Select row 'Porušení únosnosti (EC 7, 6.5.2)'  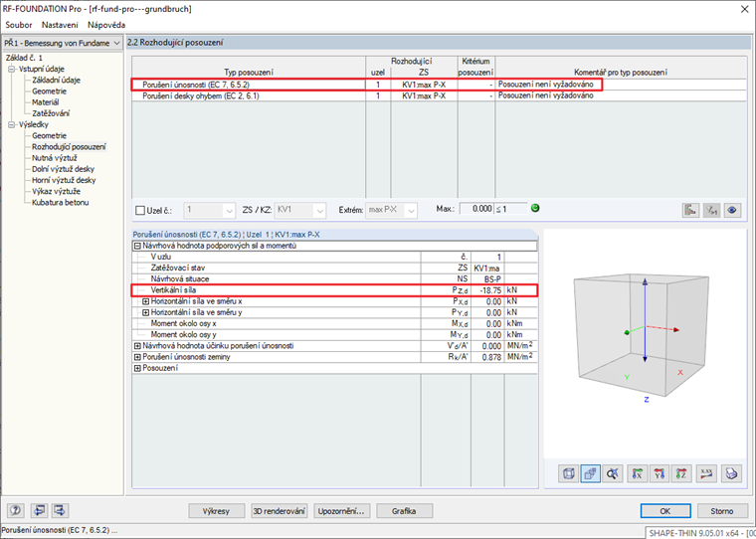(439, 85)
